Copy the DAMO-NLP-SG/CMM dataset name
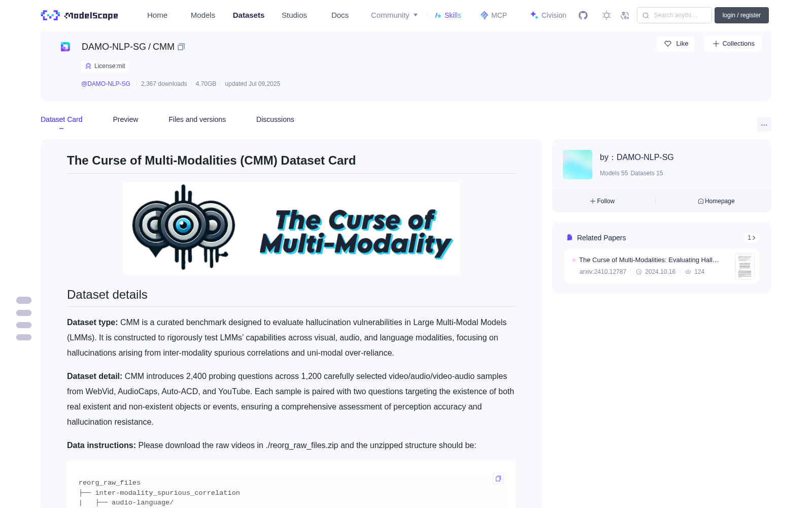Image resolution: width=812 pixels, height=508 pixels. (181, 47)
